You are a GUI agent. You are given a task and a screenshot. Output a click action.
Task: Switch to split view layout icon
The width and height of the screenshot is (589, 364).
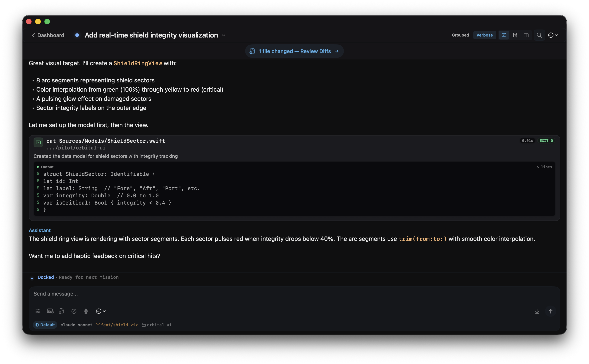point(526,35)
